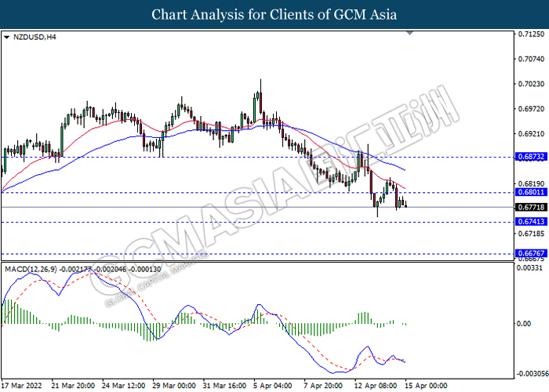Click the 24 Mar 12:00 time label

tap(124, 386)
